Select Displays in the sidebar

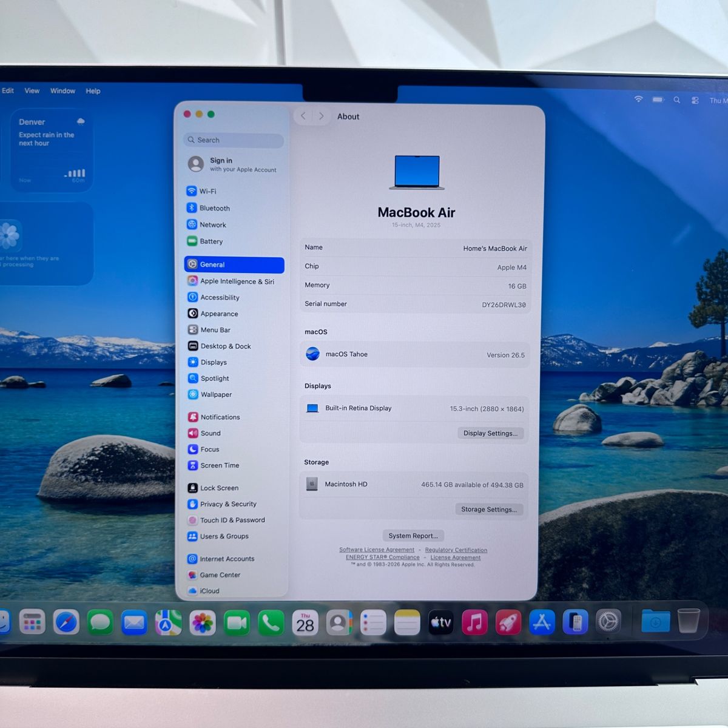tap(234, 362)
